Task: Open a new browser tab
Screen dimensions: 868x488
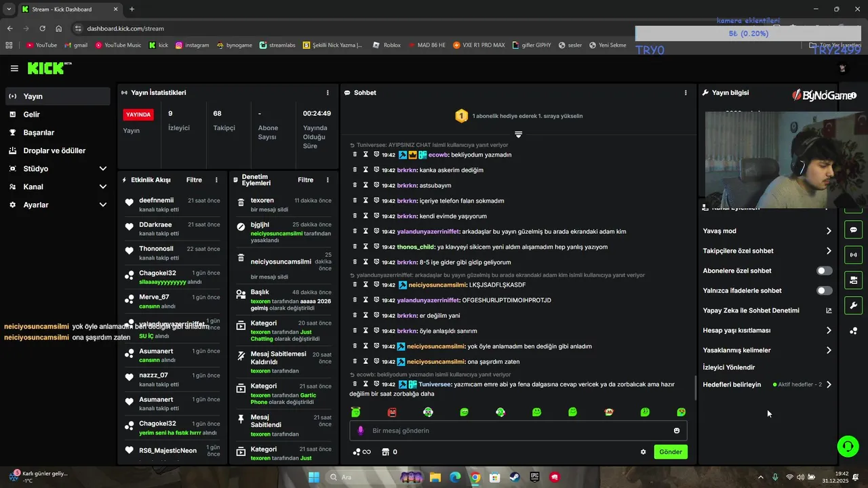Action: click(132, 9)
